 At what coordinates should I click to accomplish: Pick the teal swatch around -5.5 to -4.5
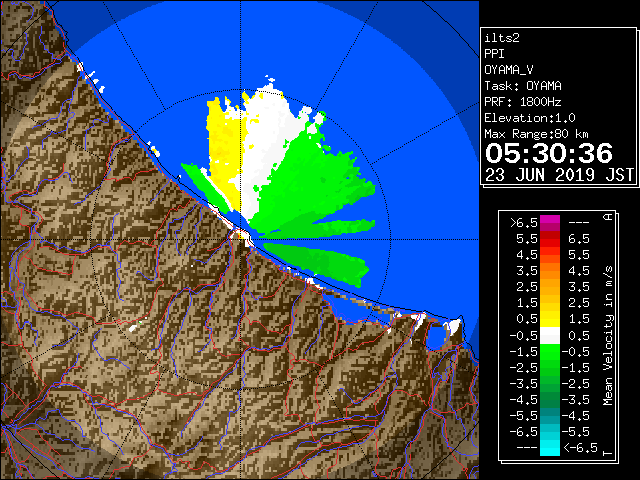[x=550, y=416]
